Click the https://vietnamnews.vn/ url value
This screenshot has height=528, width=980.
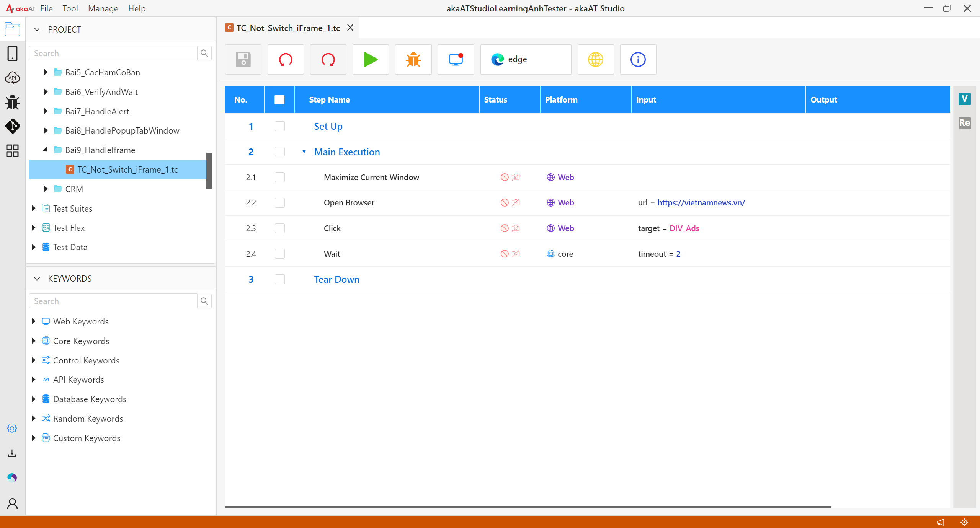click(701, 203)
